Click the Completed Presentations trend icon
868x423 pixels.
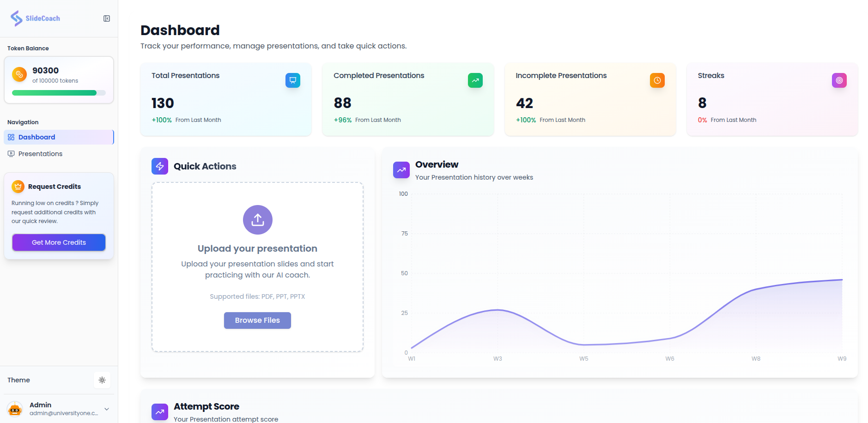tap(475, 80)
